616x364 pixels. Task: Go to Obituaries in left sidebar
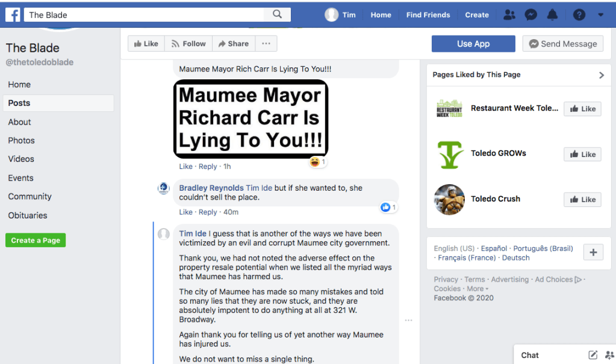click(x=28, y=215)
